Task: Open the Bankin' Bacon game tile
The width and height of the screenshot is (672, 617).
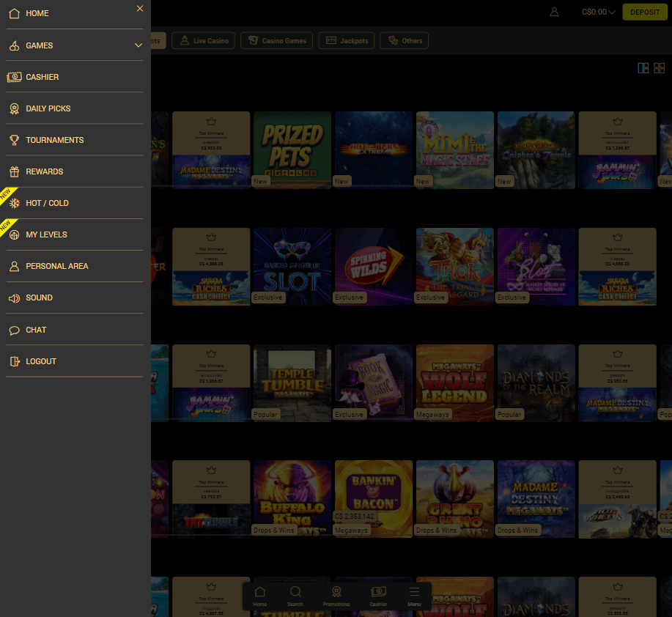Action: coord(374,499)
